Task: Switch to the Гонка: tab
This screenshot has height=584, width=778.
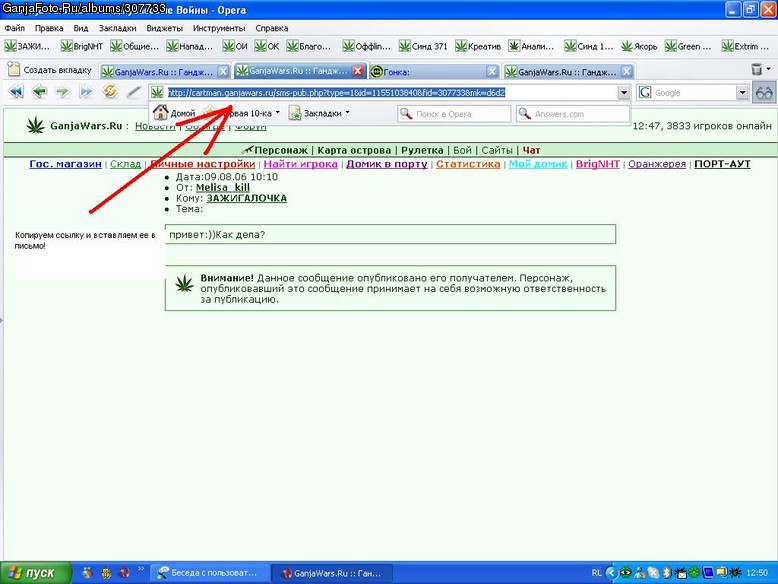Action: pyautogui.click(x=434, y=72)
